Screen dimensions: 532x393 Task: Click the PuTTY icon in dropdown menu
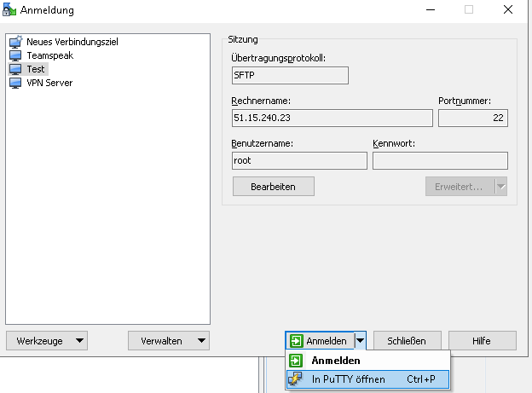coord(296,379)
